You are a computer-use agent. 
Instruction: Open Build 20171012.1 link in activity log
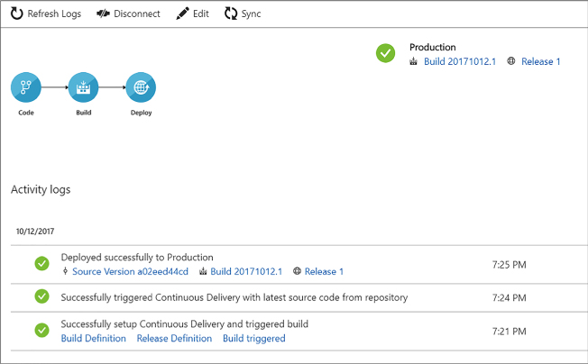(x=246, y=271)
